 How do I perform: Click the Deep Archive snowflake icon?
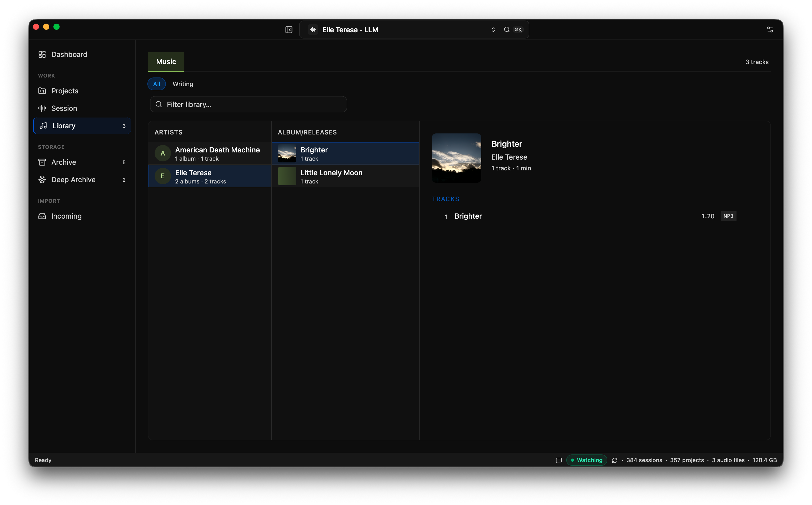(x=42, y=180)
